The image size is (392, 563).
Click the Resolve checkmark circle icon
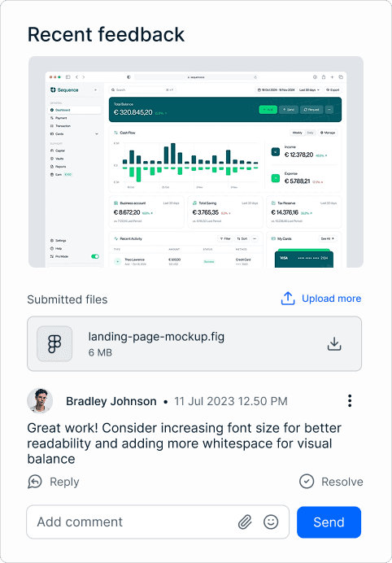(307, 482)
